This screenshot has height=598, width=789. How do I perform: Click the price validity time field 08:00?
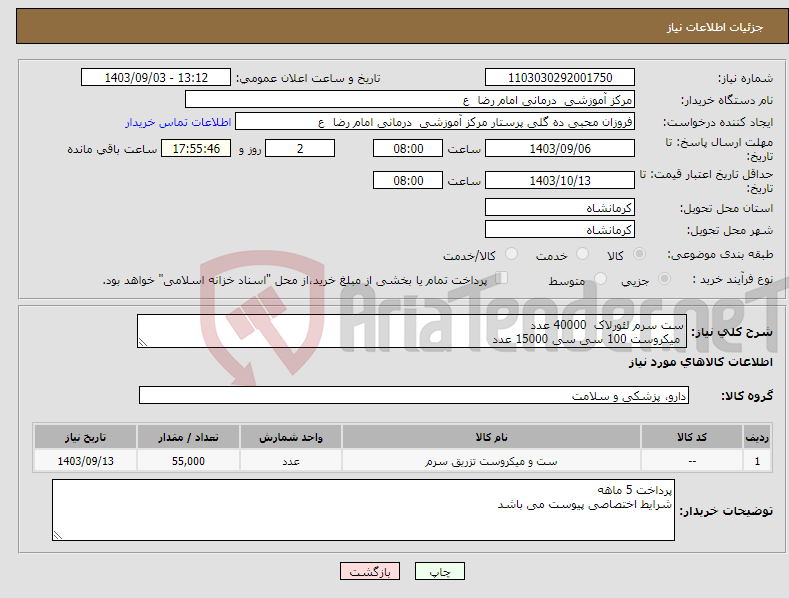pos(408,180)
